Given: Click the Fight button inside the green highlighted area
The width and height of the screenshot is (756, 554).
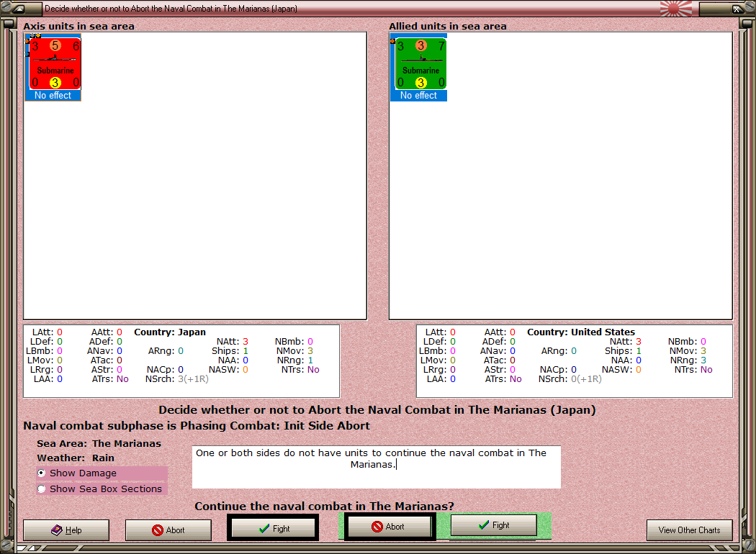Looking at the screenshot, I should click(494, 525).
